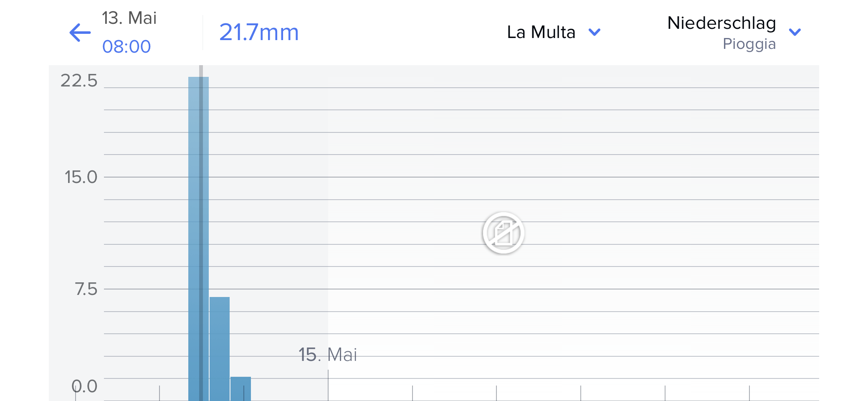Tap the 08:00 time label
868x401 pixels.
(127, 46)
